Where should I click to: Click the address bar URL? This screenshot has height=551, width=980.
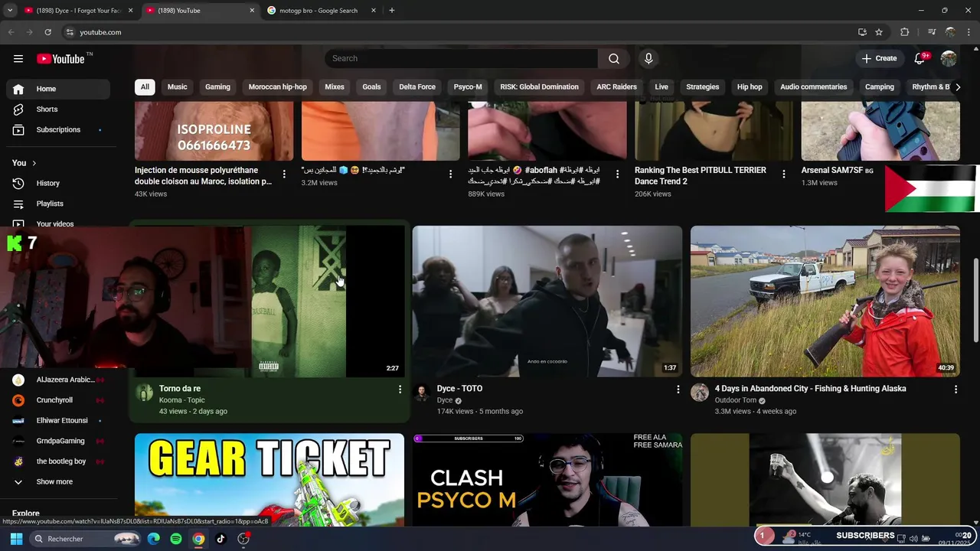(101, 32)
